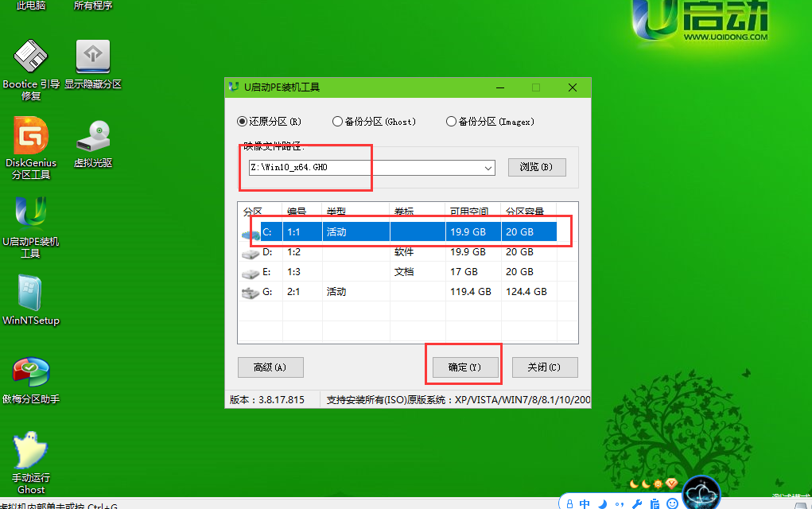Select the G: partition row label
The image size is (812, 509).
[x=266, y=292]
